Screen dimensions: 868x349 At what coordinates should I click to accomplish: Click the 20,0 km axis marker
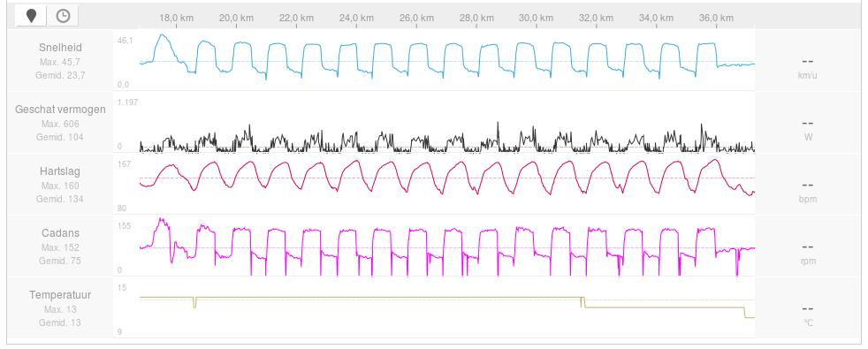pyautogui.click(x=236, y=18)
